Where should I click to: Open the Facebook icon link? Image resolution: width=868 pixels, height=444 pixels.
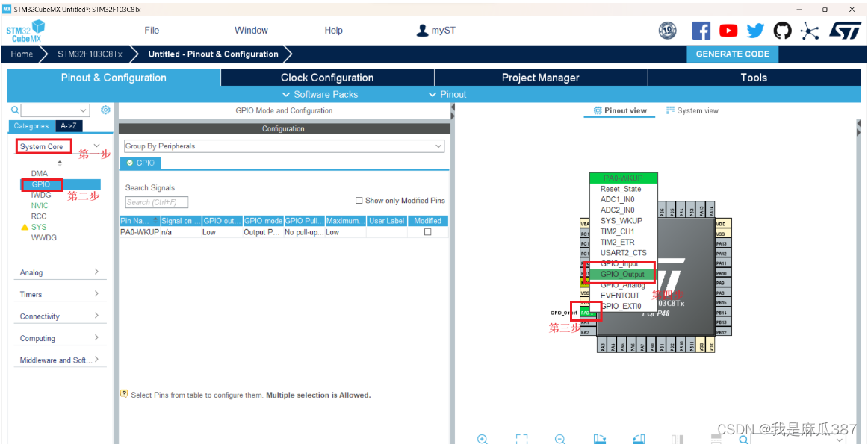(x=701, y=31)
